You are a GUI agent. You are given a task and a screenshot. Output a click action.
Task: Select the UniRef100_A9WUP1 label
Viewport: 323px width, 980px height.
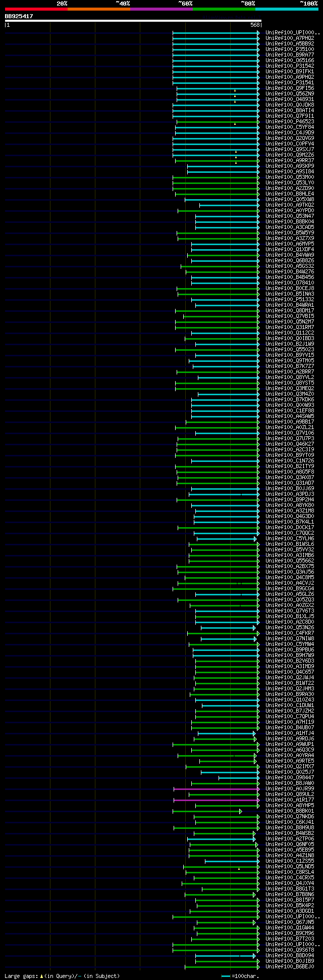pos(290,744)
